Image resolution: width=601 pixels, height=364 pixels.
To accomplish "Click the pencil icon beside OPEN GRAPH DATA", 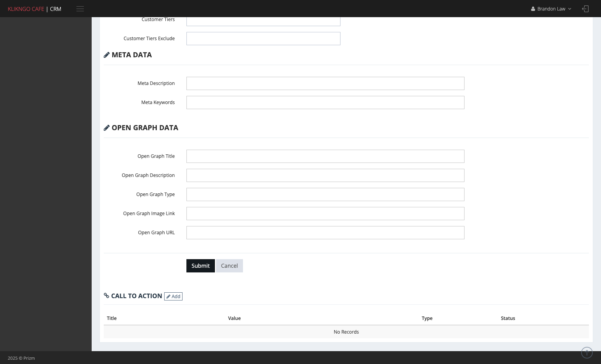I will click(x=106, y=128).
